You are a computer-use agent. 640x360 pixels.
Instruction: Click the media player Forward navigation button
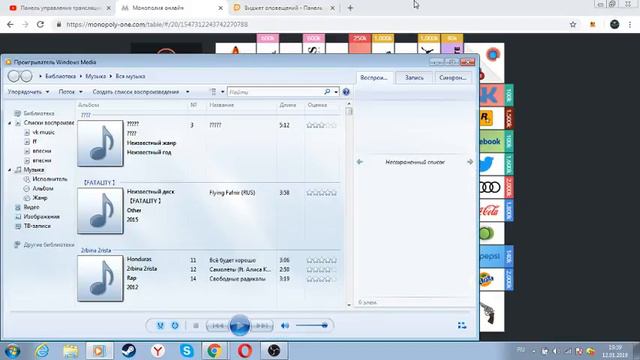click(x=27, y=76)
